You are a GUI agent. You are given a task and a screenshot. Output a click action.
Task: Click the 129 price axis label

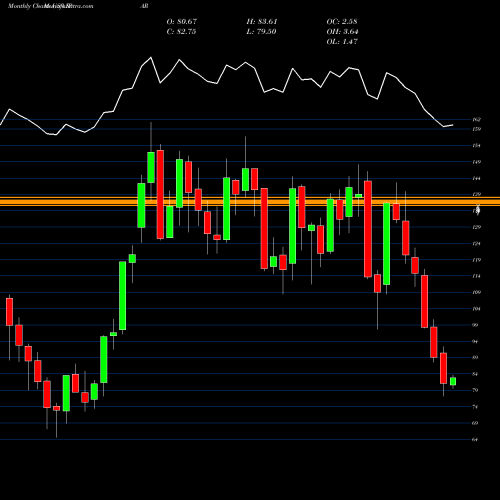click(x=476, y=227)
